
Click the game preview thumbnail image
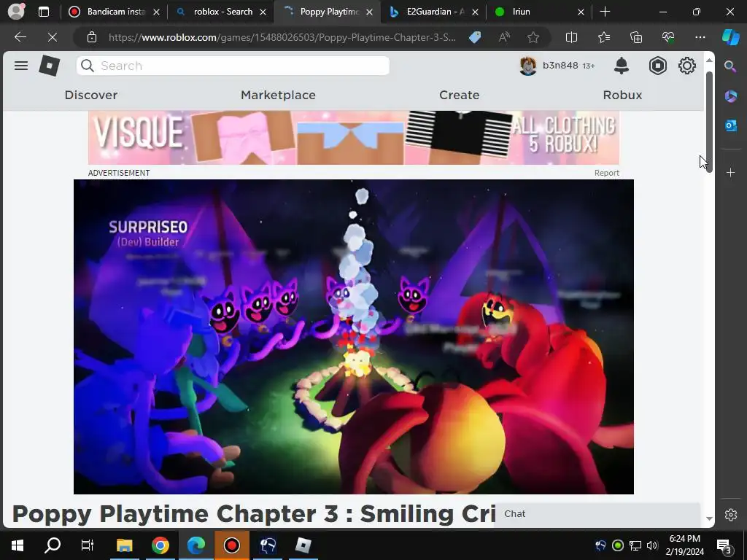[354, 337]
